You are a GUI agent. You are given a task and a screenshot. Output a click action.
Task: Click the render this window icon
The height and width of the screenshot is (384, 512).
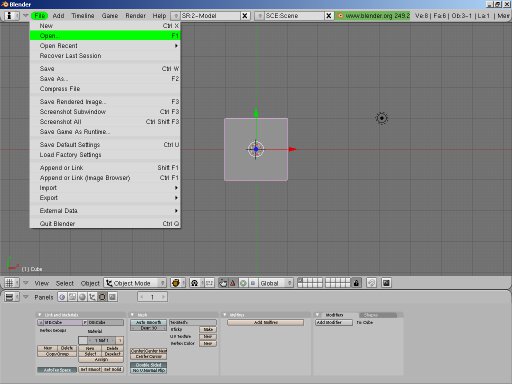tap(386, 283)
